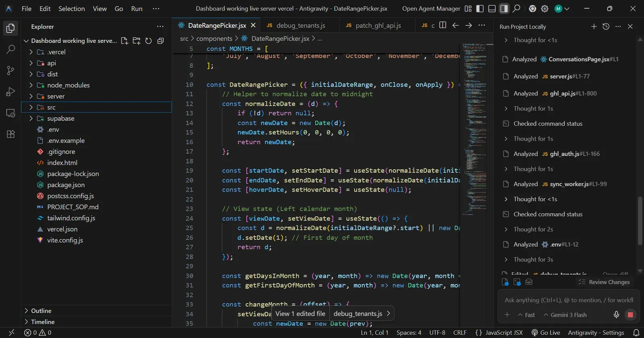Click Review Changes button

click(604, 282)
